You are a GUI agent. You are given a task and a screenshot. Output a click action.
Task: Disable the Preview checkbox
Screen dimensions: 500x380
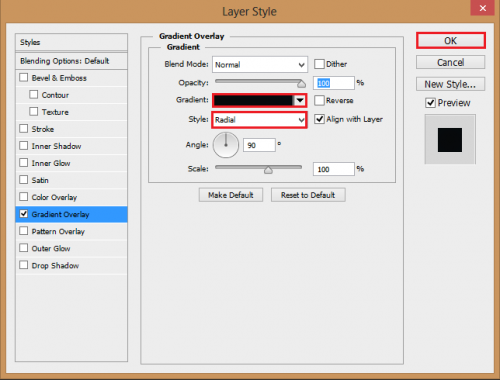pos(430,103)
